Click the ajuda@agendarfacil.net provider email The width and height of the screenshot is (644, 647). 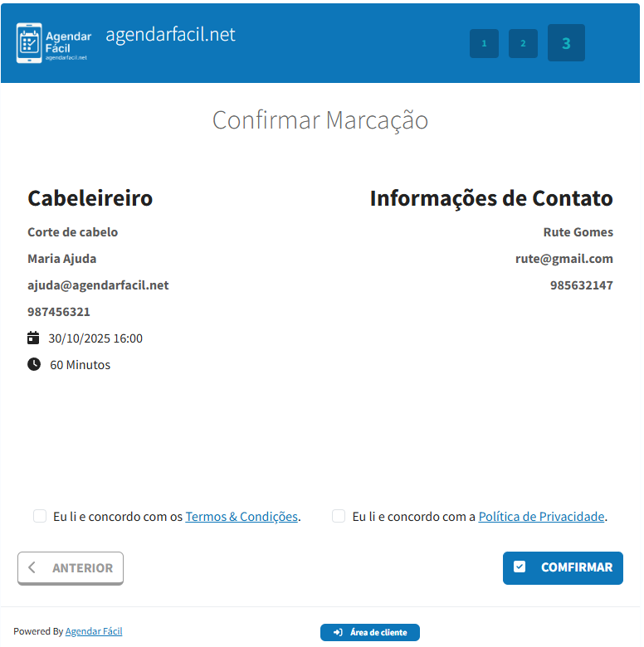point(98,285)
